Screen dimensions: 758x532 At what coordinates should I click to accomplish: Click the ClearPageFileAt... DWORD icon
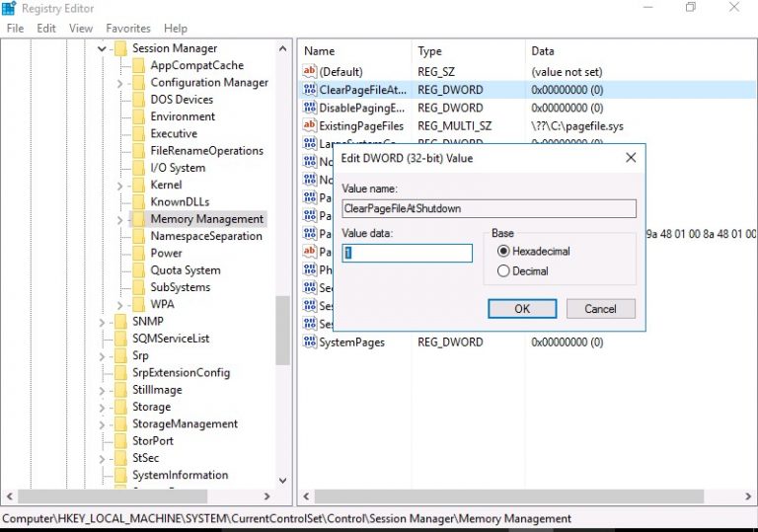(x=309, y=90)
